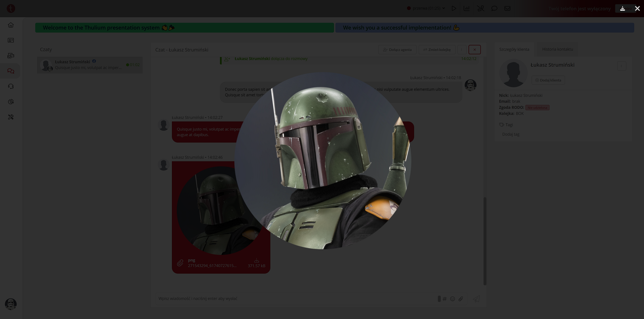Click the enlarged helmet image in the lightbox
This screenshot has height=319, width=644.
[x=323, y=161]
